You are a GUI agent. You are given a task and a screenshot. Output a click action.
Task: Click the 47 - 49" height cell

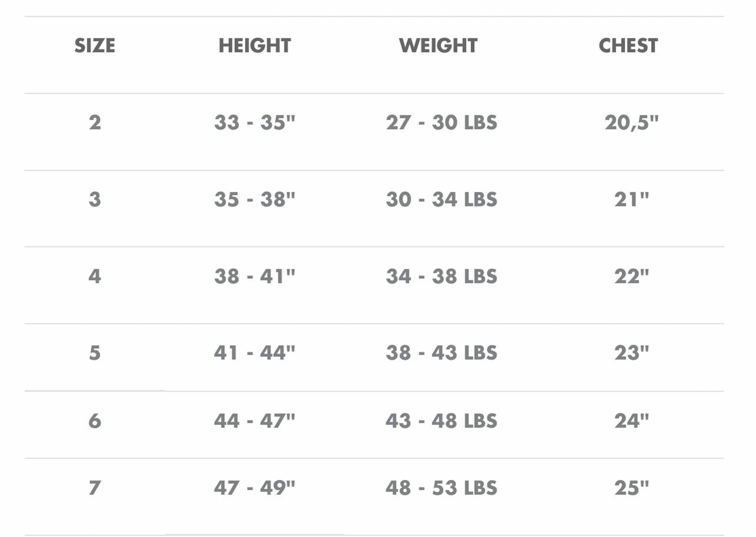pyautogui.click(x=255, y=488)
